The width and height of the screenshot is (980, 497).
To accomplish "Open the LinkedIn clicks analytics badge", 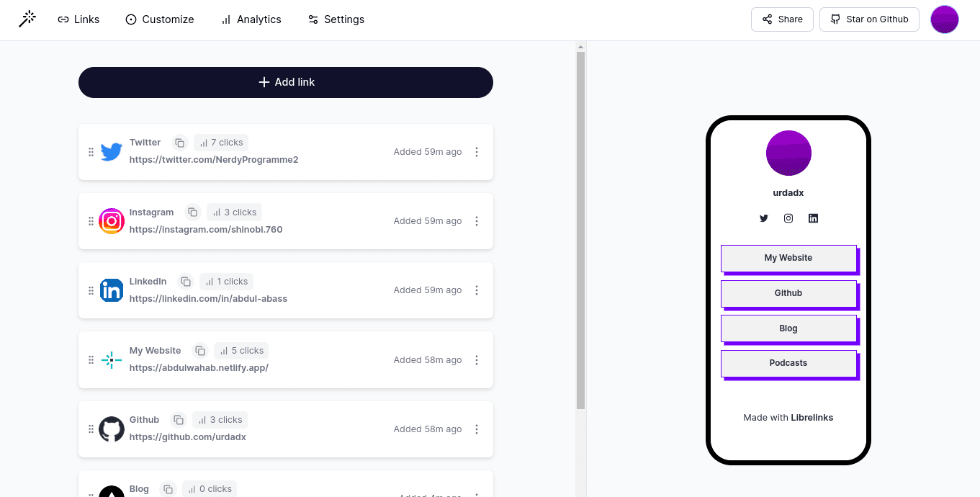I will [226, 281].
